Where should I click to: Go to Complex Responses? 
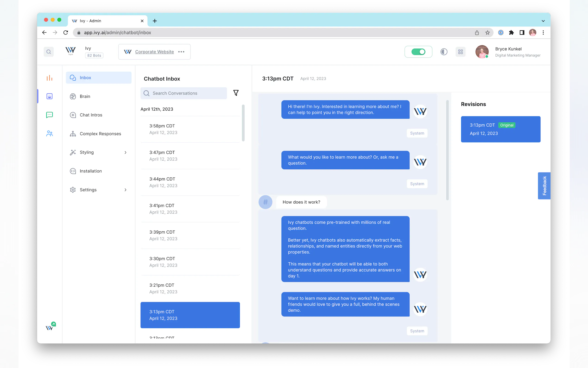[100, 134]
